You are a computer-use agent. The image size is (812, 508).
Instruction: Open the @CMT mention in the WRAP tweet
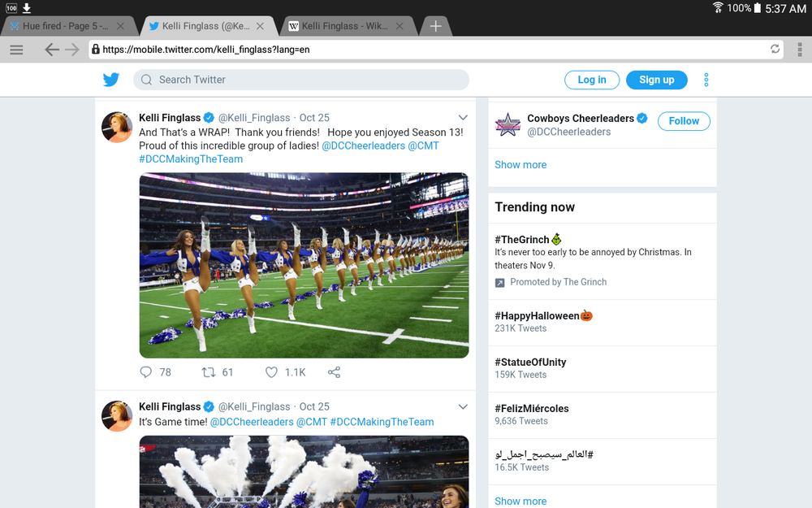click(x=423, y=145)
